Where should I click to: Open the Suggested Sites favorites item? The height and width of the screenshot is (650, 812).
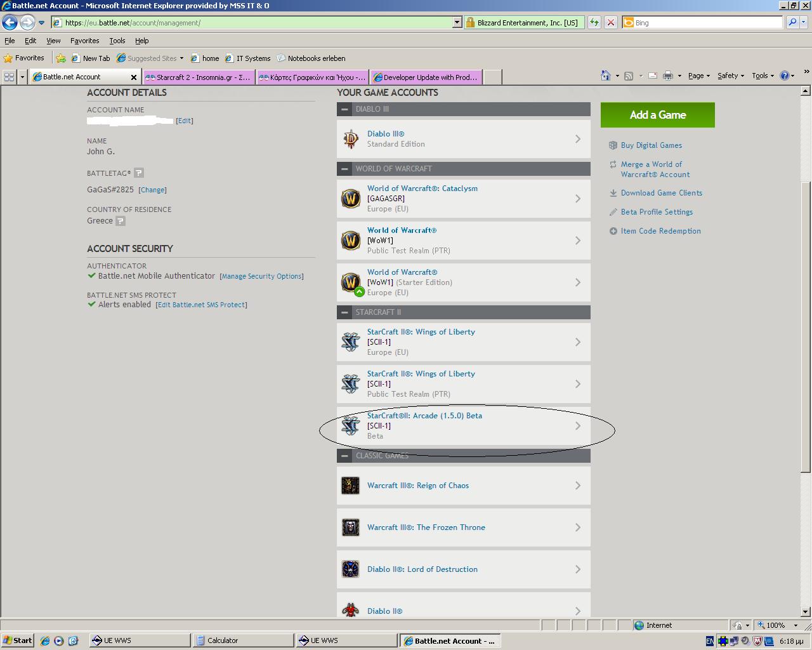point(150,58)
